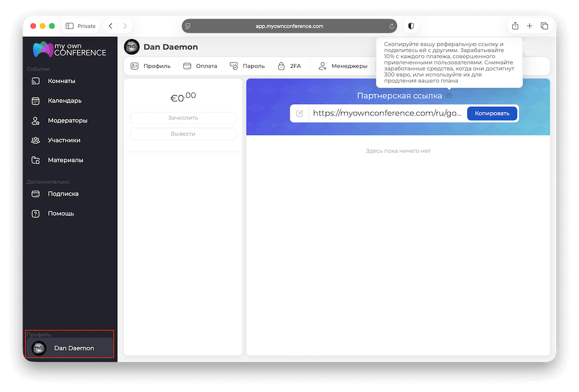Screen dimensions: 579x392
Task: Click the partner link URL field
Action: pyautogui.click(x=387, y=113)
